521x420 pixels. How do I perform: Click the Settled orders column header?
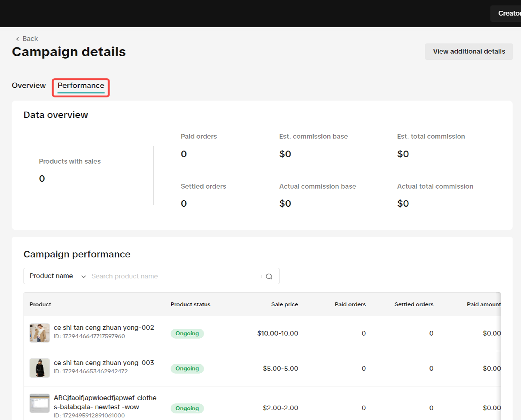414,304
